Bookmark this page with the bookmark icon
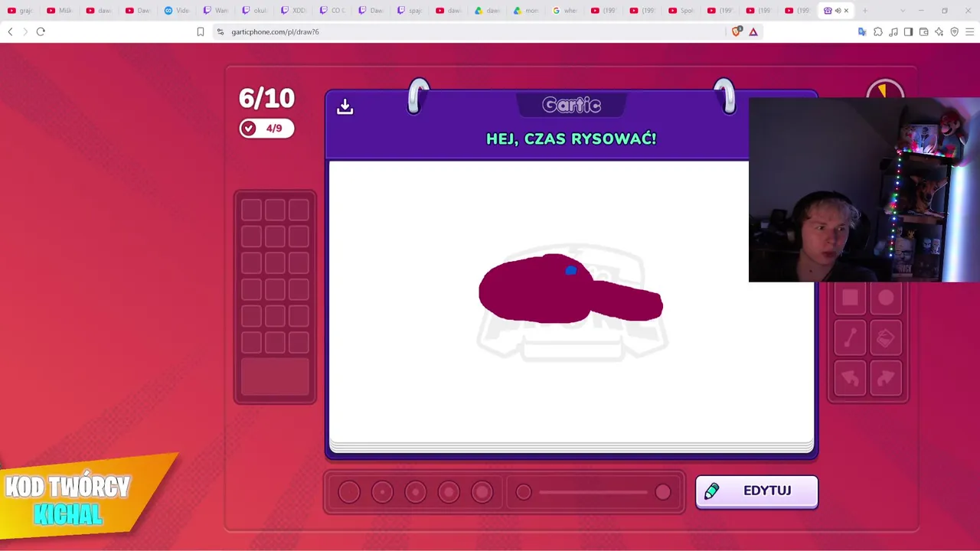The image size is (980, 551). click(x=201, y=31)
